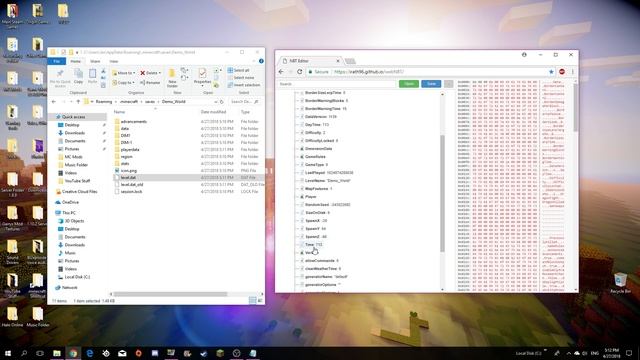The height and width of the screenshot is (360, 640).
Task: Open the File tab in File Explorer
Action: point(57,61)
